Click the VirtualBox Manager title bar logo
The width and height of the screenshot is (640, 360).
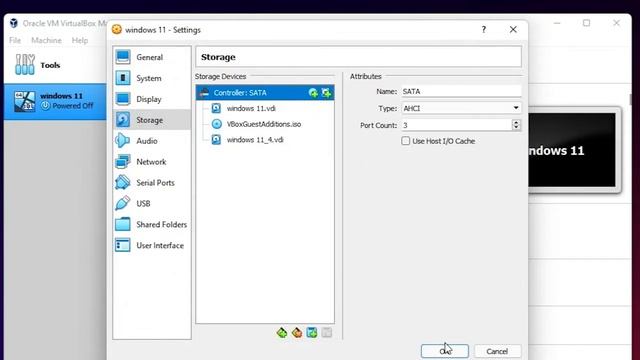click(13, 23)
